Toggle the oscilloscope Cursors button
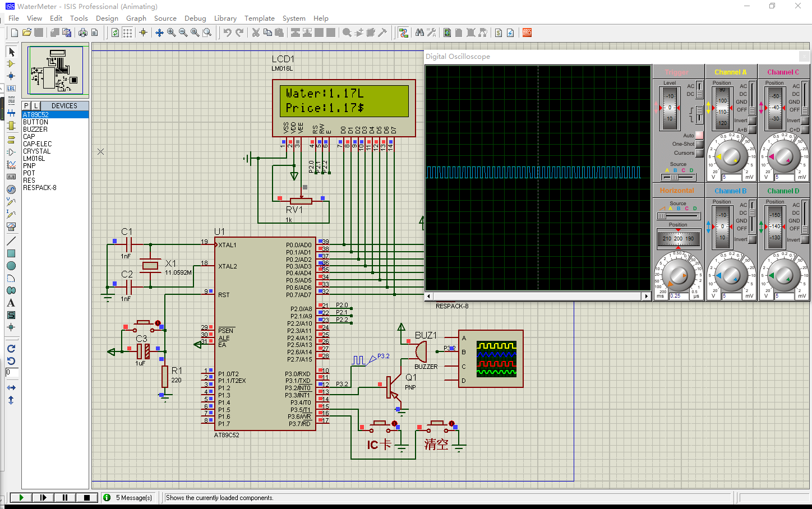812x509 pixels. (699, 153)
